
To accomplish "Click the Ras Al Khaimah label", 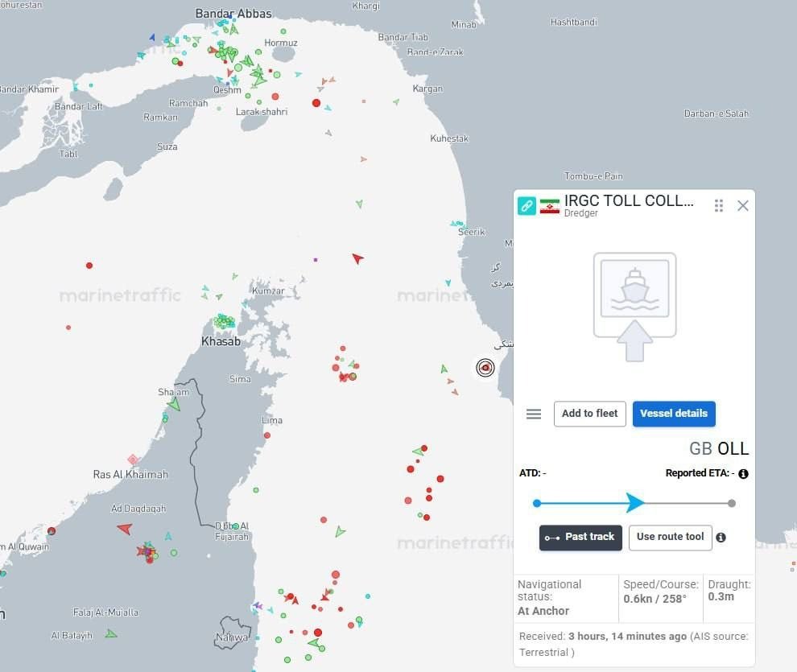I will point(130,474).
